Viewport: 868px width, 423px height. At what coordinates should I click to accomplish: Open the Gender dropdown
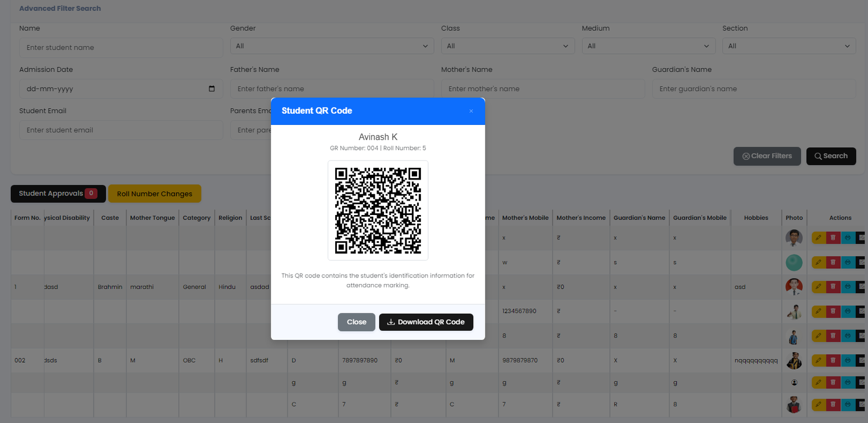point(332,46)
